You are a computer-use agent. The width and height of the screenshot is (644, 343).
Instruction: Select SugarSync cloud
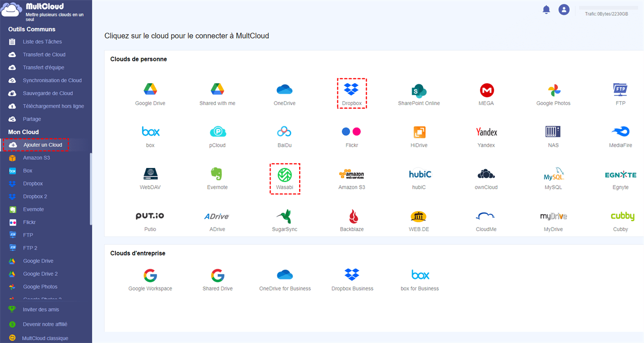pos(285,216)
